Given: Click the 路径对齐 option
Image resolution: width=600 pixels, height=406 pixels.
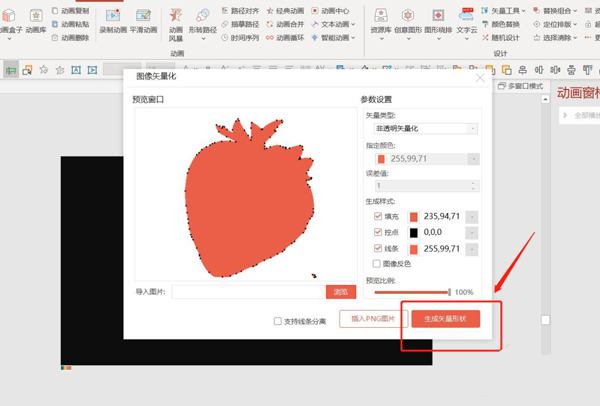Looking at the screenshot, I should [x=240, y=11].
